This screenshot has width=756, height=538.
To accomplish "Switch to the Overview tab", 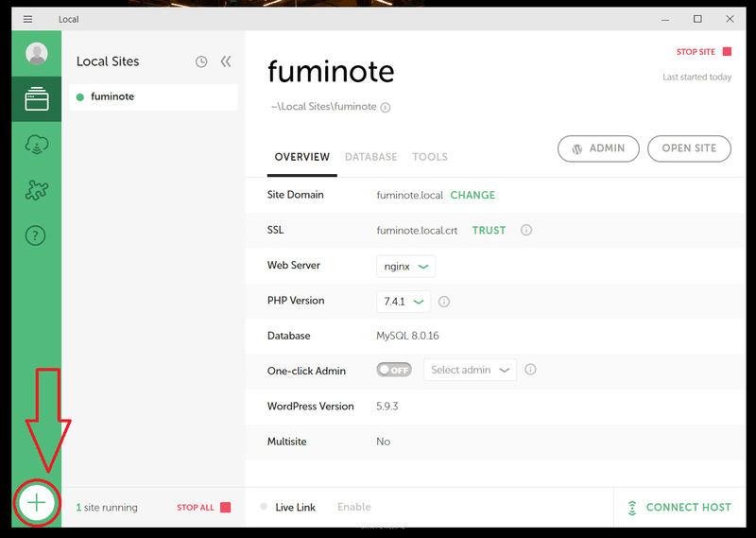I will [301, 157].
